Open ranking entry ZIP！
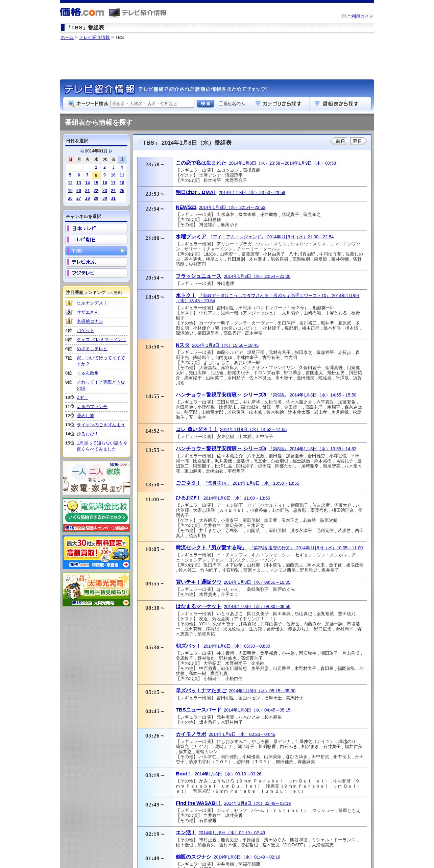This screenshot has height=868, width=434. (x=82, y=397)
